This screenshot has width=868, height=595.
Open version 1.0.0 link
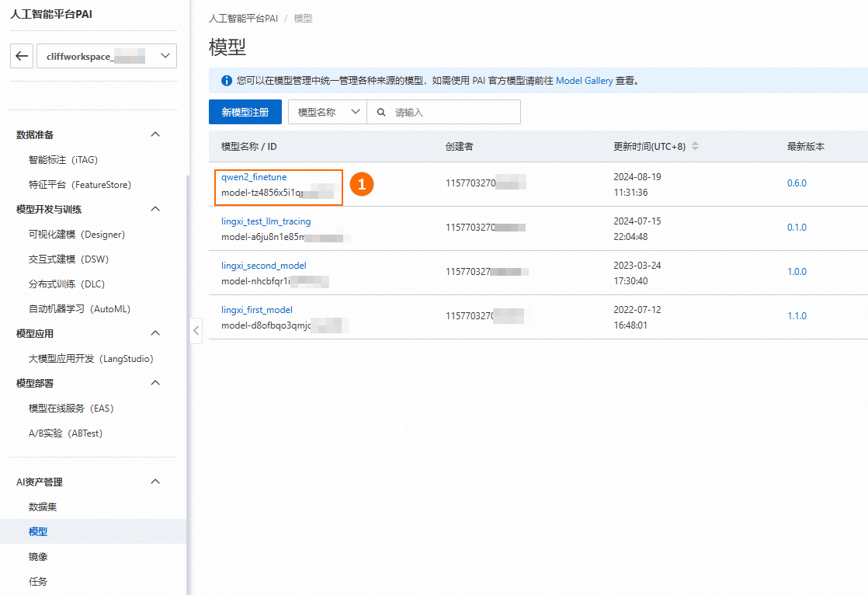point(797,272)
